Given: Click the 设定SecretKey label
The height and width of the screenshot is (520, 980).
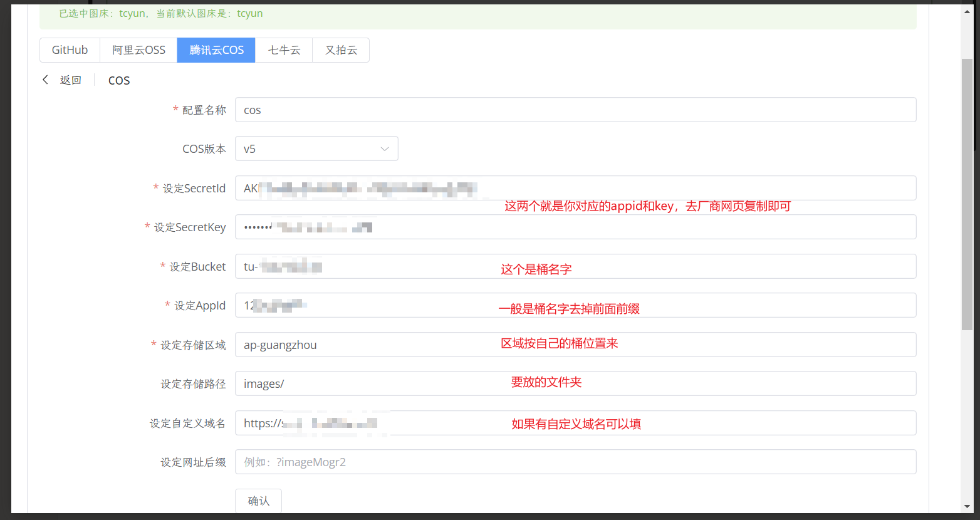Looking at the screenshot, I should (190, 227).
